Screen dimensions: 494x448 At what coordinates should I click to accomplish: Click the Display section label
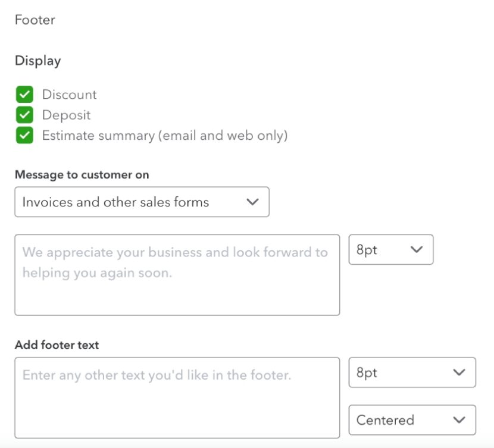(x=37, y=60)
